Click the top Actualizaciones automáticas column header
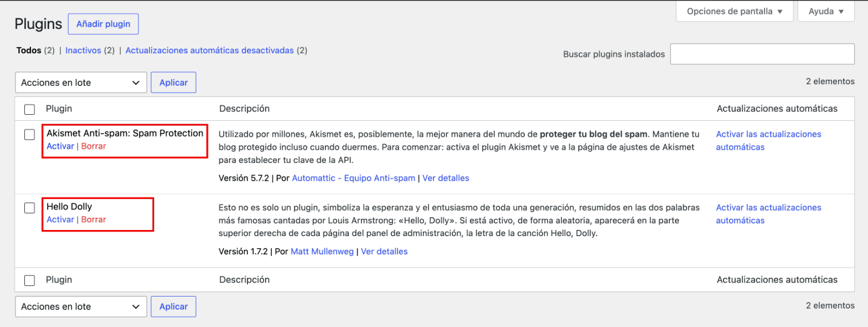This screenshot has width=868, height=327. (777, 109)
